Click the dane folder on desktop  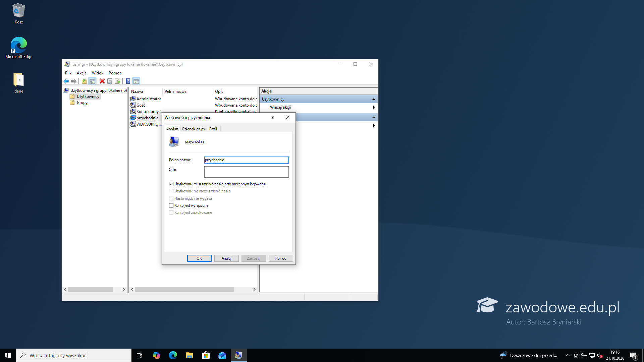[x=19, y=83]
